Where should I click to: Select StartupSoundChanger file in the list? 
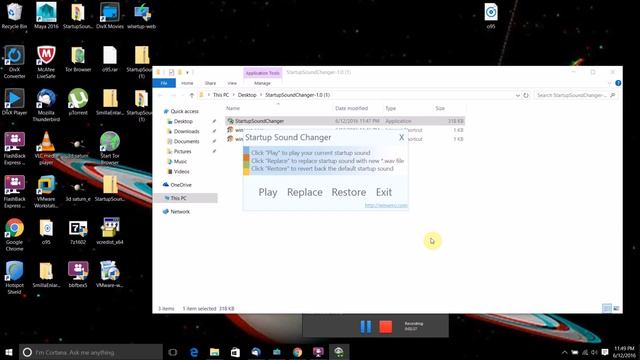(345, 121)
